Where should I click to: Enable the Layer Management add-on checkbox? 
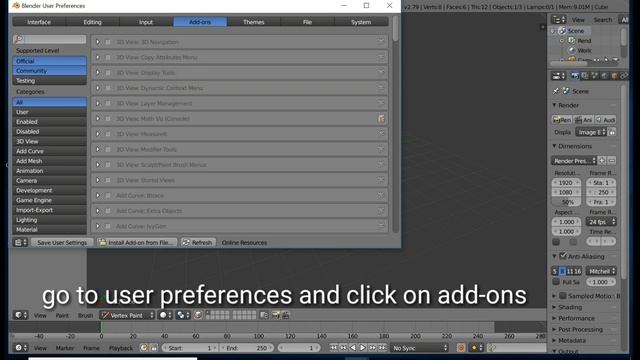108,103
